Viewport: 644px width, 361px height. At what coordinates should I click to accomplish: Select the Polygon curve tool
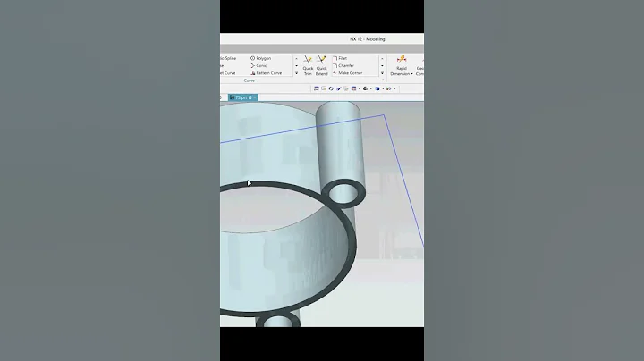[x=261, y=58]
